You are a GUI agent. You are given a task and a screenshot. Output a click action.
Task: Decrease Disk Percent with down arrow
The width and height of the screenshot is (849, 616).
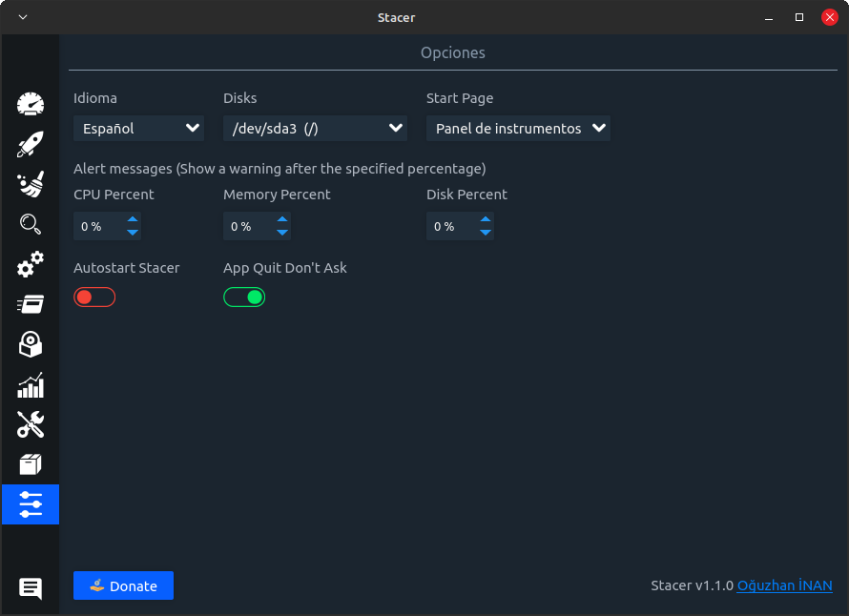click(486, 233)
